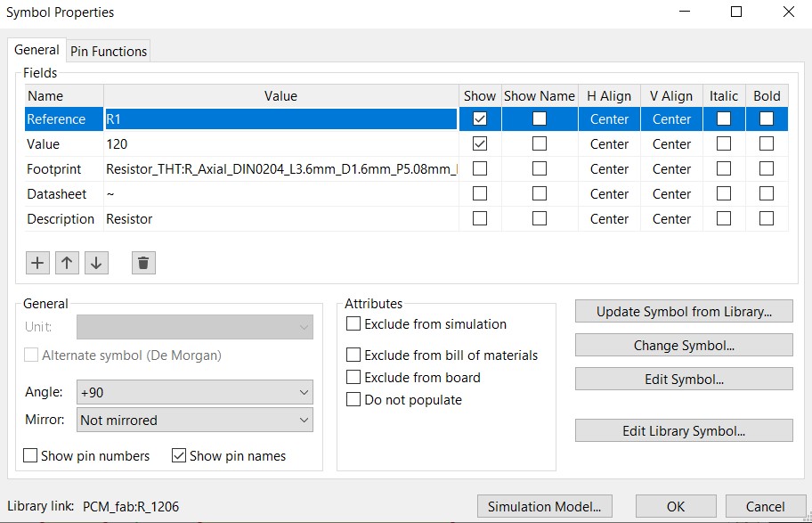Enable Show Name for Value field
This screenshot has width=812, height=523.
(540, 143)
